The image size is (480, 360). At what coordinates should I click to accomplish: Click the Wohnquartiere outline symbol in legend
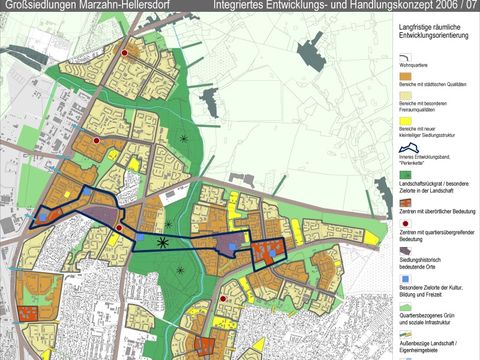point(405,57)
